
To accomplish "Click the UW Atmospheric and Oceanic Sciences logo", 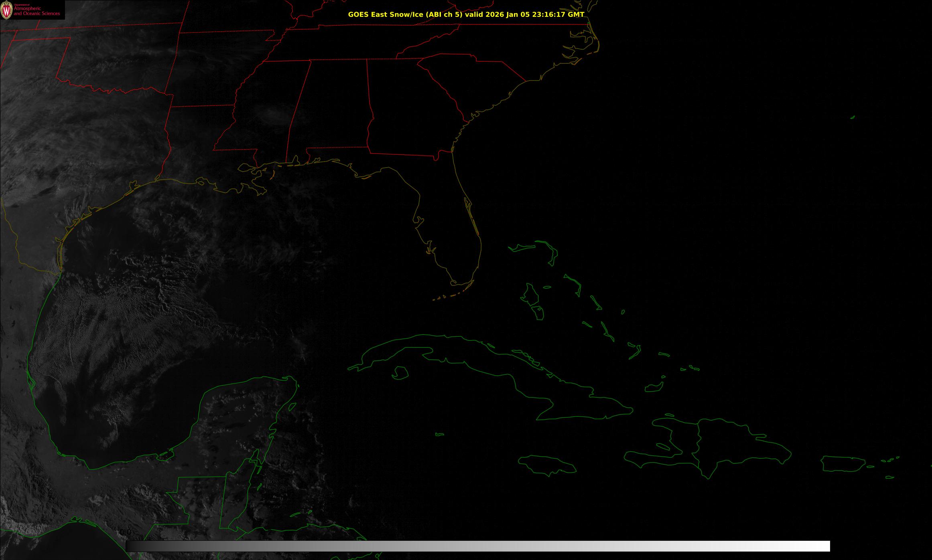I will coord(32,10).
